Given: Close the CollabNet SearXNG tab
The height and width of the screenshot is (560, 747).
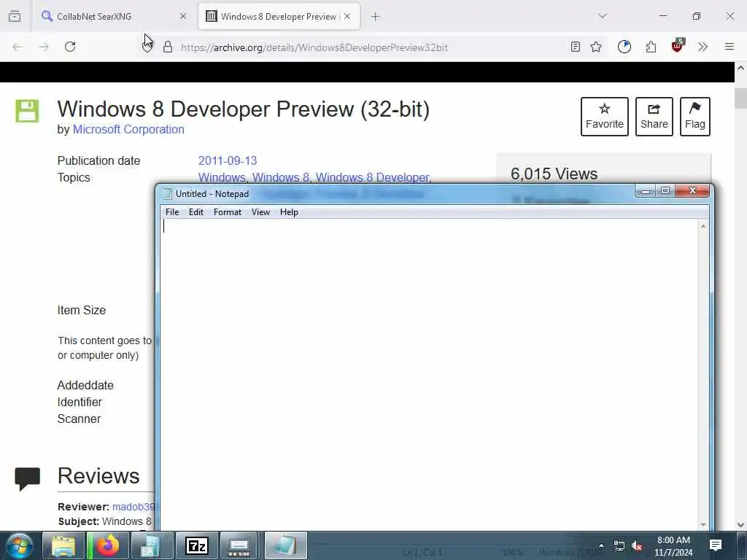Looking at the screenshot, I should pyautogui.click(x=183, y=16).
